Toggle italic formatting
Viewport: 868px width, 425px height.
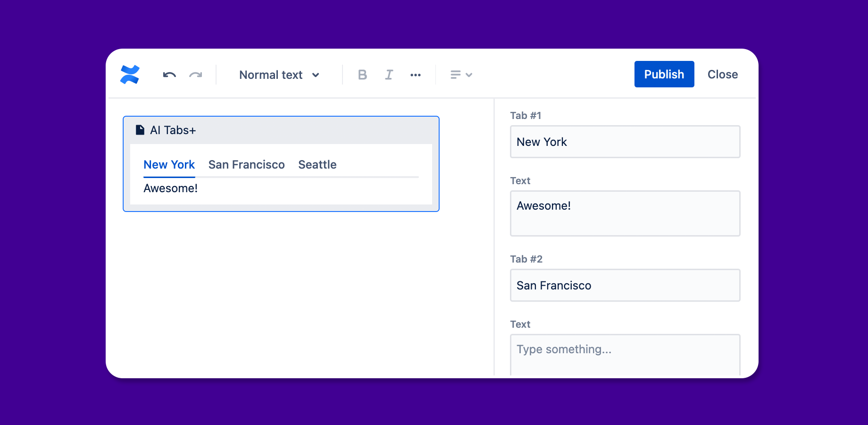click(389, 75)
